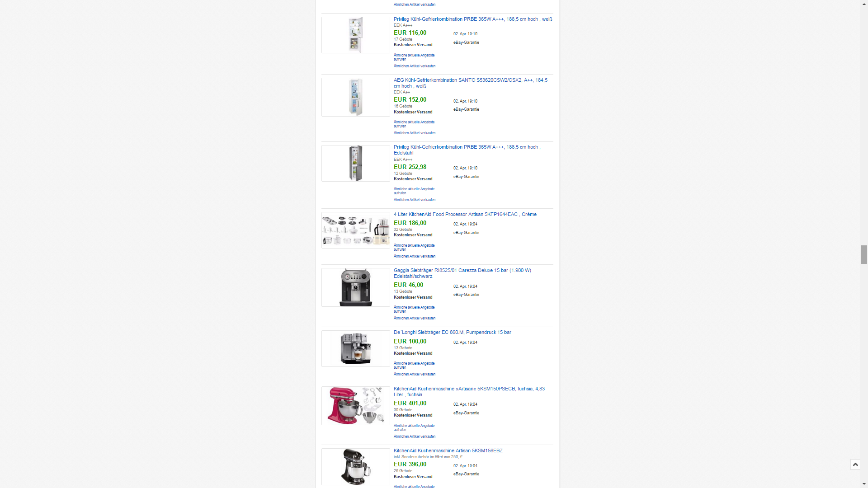This screenshot has height=488, width=868.
Task: Open the KitchenAid Food Processor thumbnail image
Action: click(356, 230)
